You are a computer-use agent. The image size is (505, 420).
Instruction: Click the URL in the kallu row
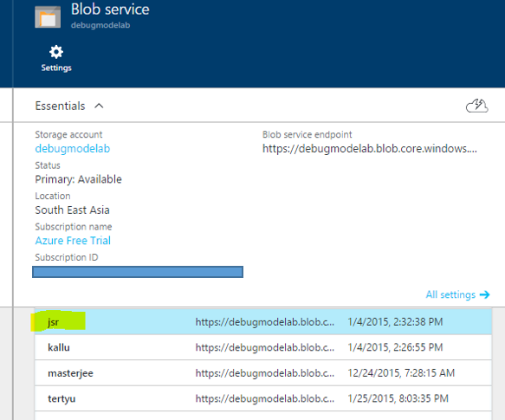(x=265, y=347)
